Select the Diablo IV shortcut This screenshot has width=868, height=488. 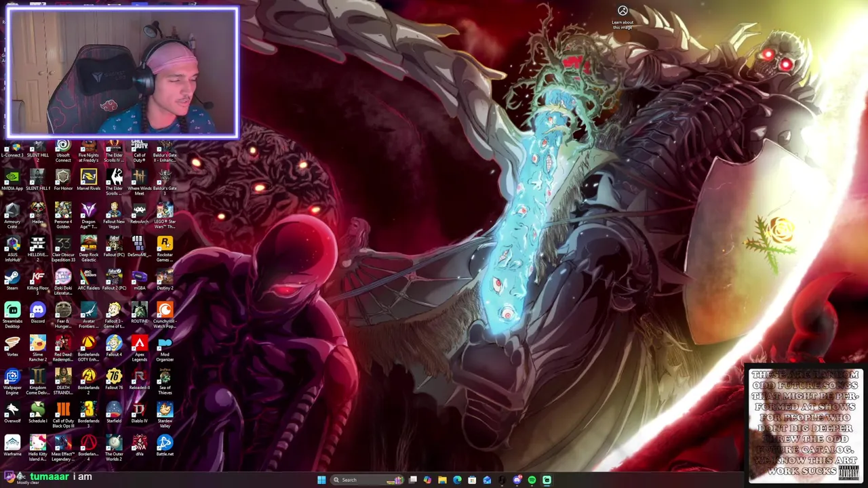(139, 413)
